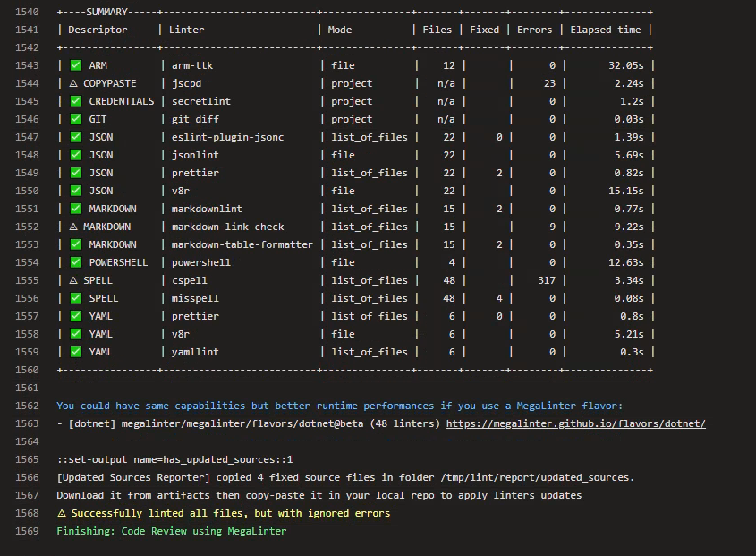Click the green checkmark icon next to ARM
Screen dimensions: 756x556
pyautogui.click(x=75, y=64)
